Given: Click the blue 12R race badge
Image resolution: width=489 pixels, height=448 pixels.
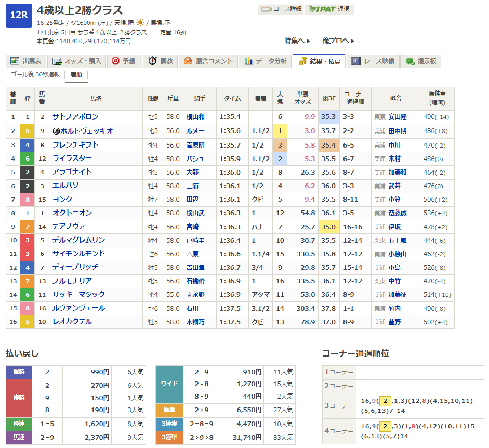Looking at the screenshot, I should pyautogui.click(x=19, y=15).
